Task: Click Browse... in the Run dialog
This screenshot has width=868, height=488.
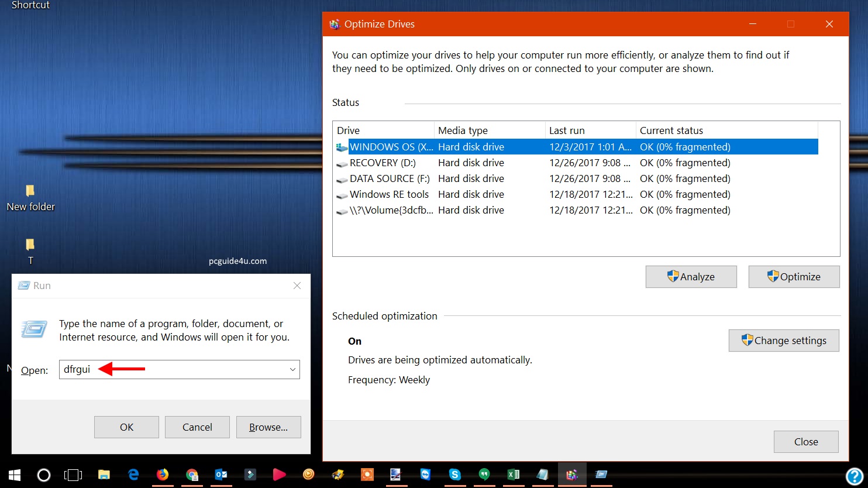Action: 268,427
